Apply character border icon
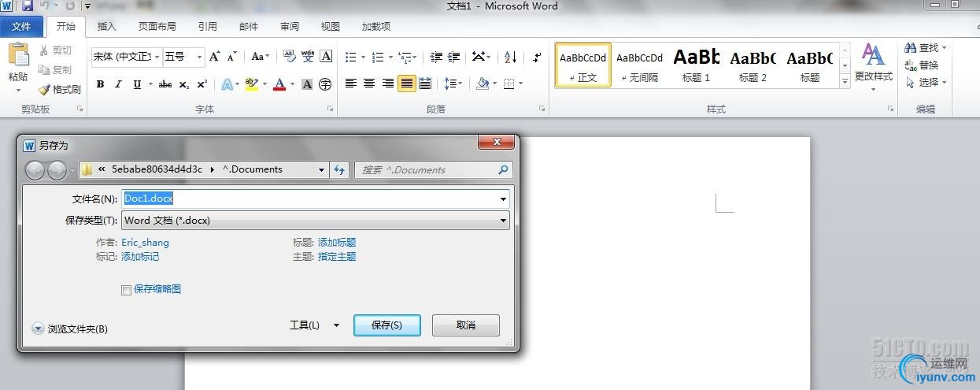 pyautogui.click(x=326, y=57)
